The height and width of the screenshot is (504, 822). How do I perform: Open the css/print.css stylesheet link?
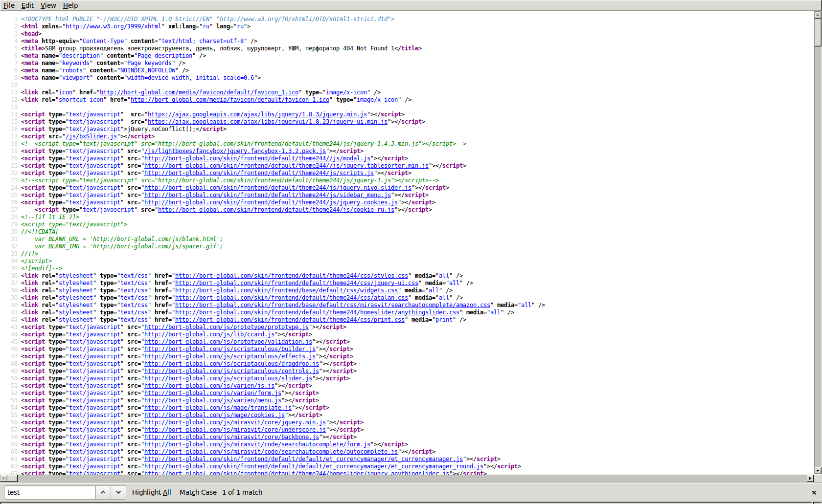[x=290, y=320]
